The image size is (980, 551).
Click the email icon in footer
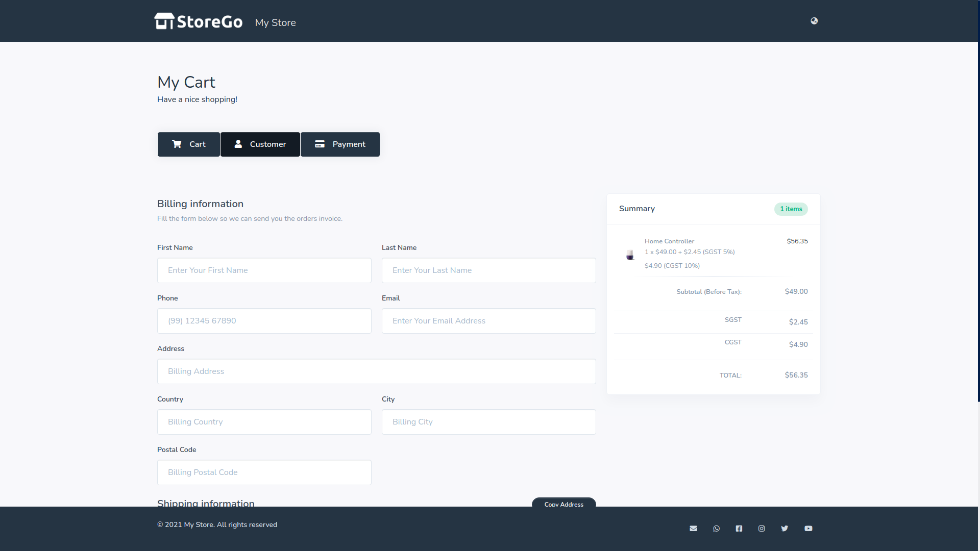(x=693, y=528)
